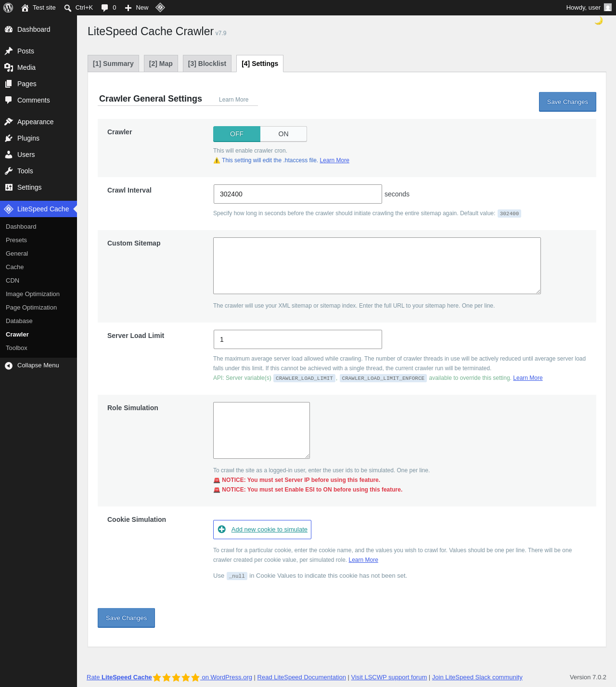Click Add new cookie to simulate link
Viewport: 616px width, 687px height.
point(269,530)
